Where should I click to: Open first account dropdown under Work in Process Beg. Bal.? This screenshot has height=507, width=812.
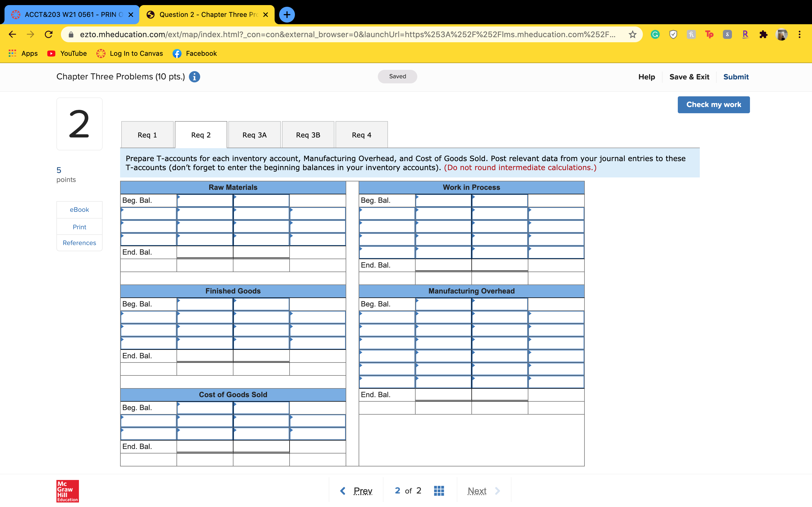[x=387, y=214]
